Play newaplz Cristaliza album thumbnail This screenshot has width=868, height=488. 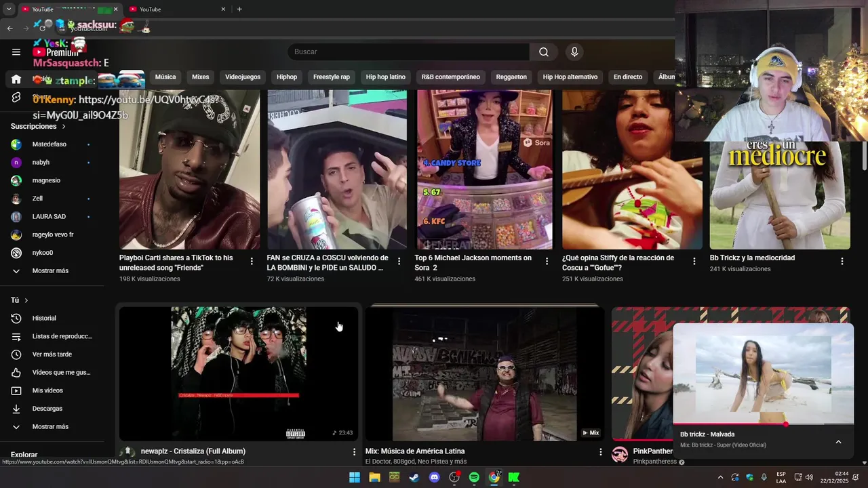239,374
